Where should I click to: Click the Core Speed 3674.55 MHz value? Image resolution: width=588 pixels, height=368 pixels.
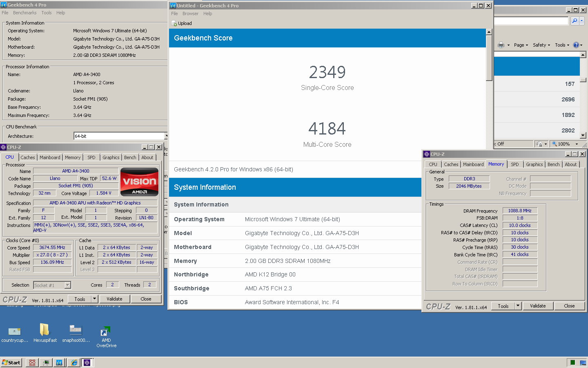click(x=52, y=247)
